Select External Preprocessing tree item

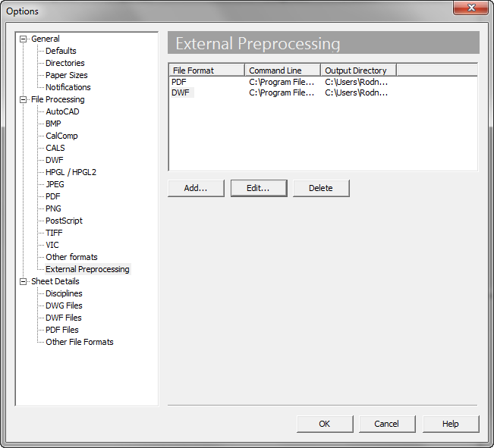(87, 269)
